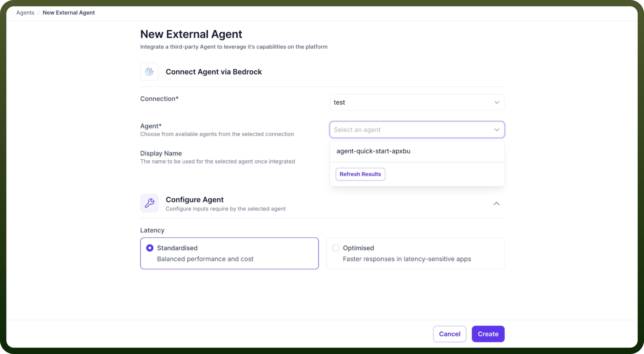644x354 pixels.
Task: Focus the Select an agent field
Action: tap(417, 130)
